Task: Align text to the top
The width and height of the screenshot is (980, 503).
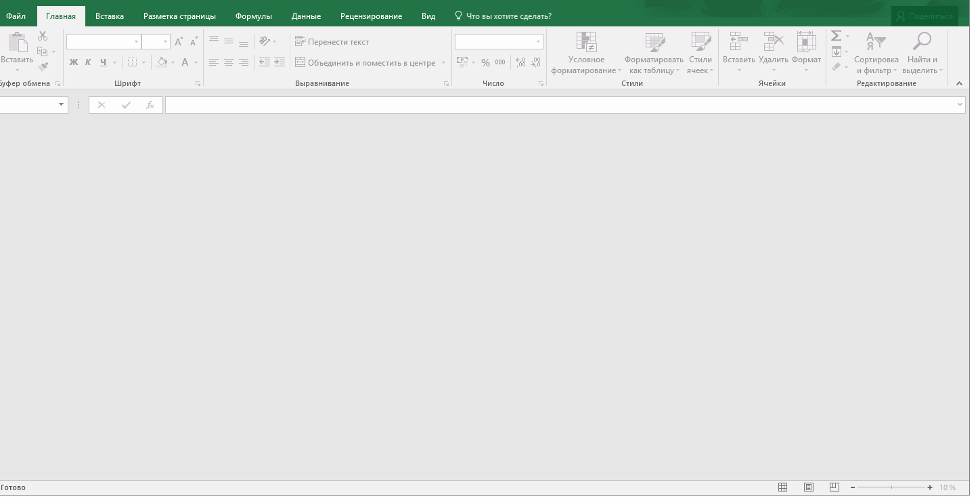Action: 214,41
